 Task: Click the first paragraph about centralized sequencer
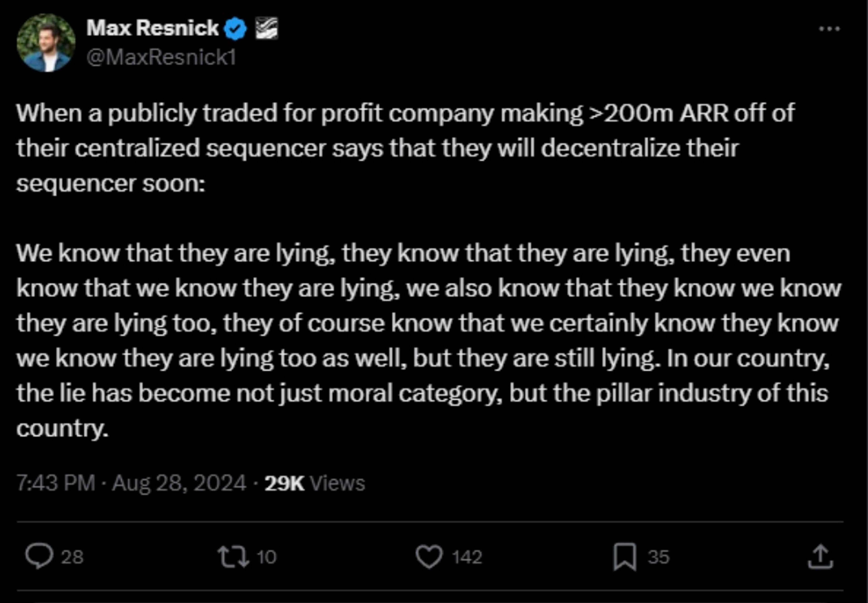(405, 148)
